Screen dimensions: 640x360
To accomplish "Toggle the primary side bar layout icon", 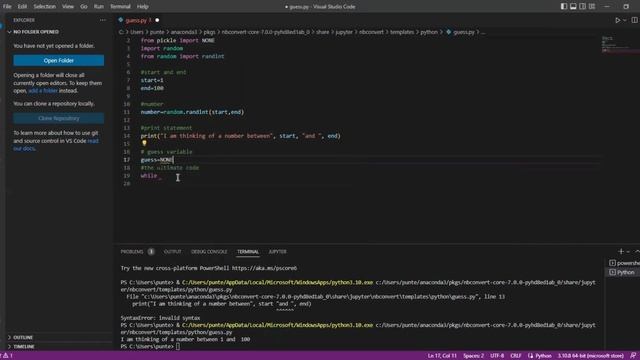I will tap(564, 7).
